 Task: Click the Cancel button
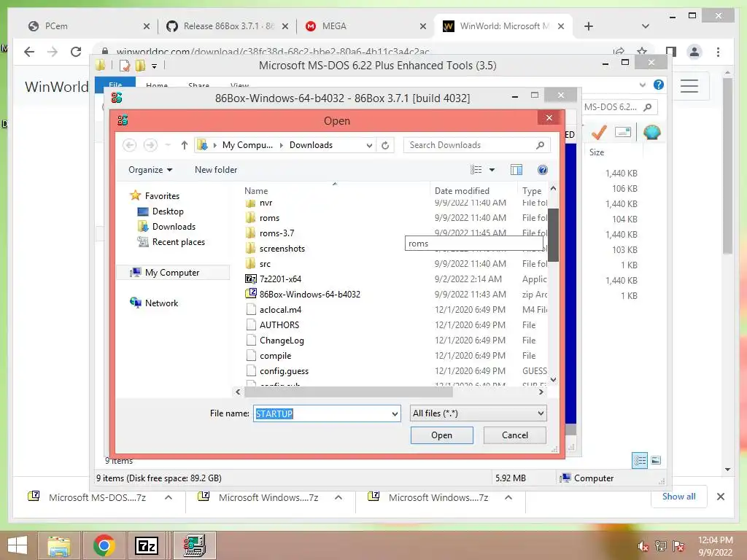click(514, 435)
